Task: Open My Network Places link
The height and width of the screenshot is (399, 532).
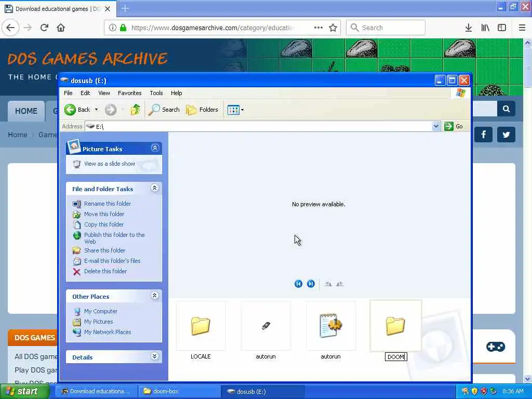Action: pyautogui.click(x=108, y=332)
